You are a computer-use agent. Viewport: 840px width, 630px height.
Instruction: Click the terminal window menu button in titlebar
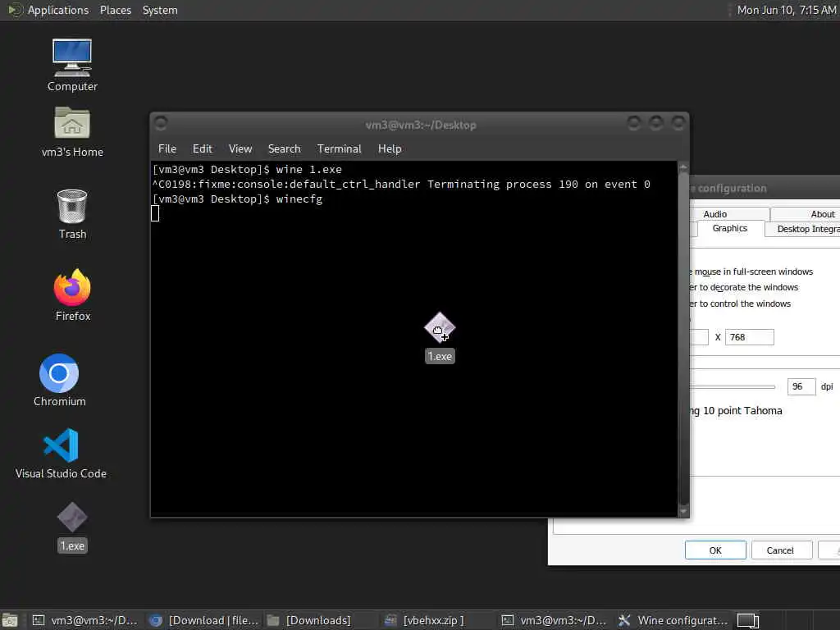(161, 124)
